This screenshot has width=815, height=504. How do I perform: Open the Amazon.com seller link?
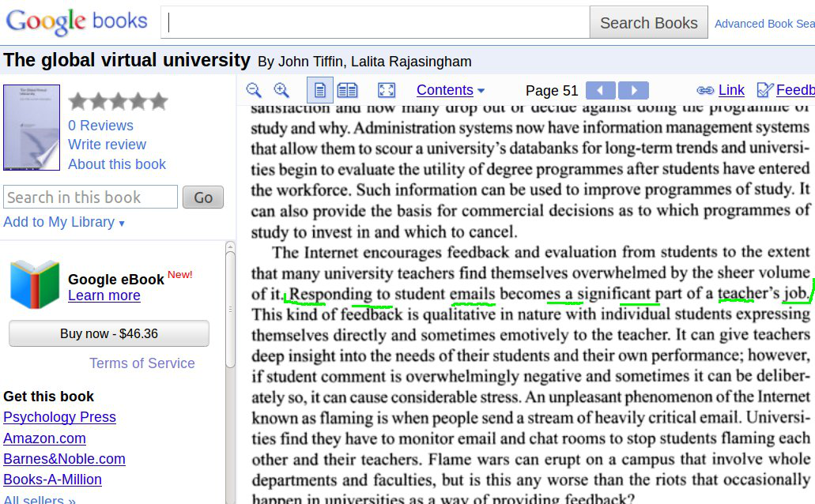(x=44, y=438)
